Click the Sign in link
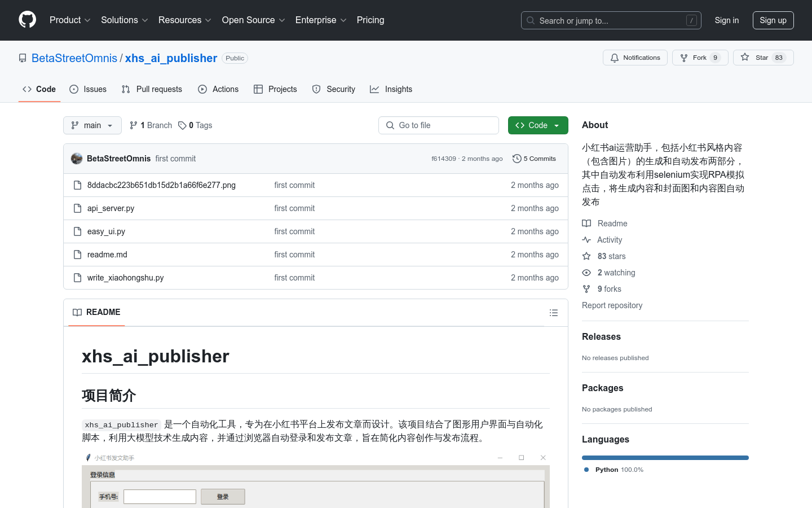The width and height of the screenshot is (812, 508). click(x=727, y=20)
